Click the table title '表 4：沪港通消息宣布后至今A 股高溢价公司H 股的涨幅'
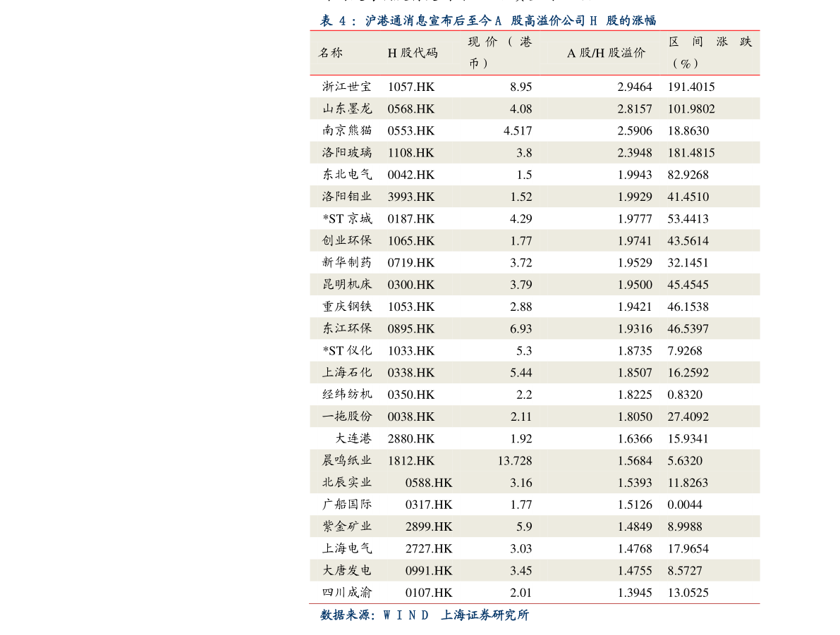840x635 pixels. [x=488, y=20]
